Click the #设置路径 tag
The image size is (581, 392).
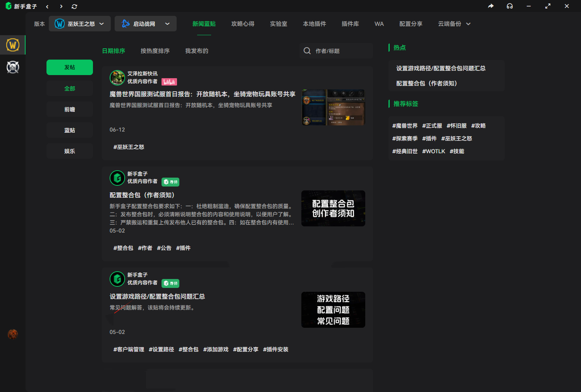click(162, 349)
